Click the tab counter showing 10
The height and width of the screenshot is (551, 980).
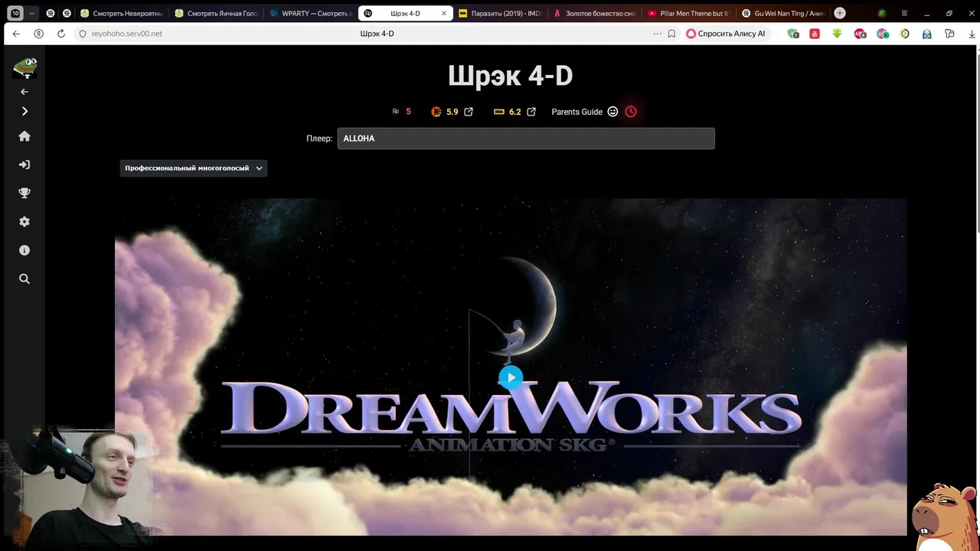pos(15,13)
